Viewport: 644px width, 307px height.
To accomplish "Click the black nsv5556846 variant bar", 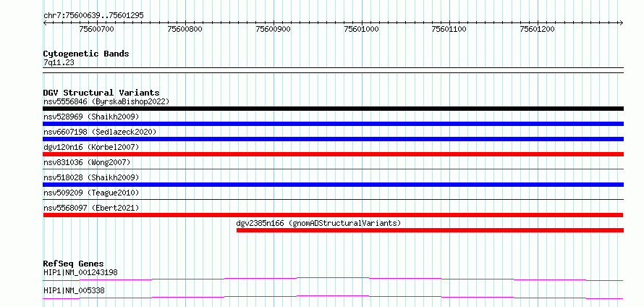I will point(333,109).
